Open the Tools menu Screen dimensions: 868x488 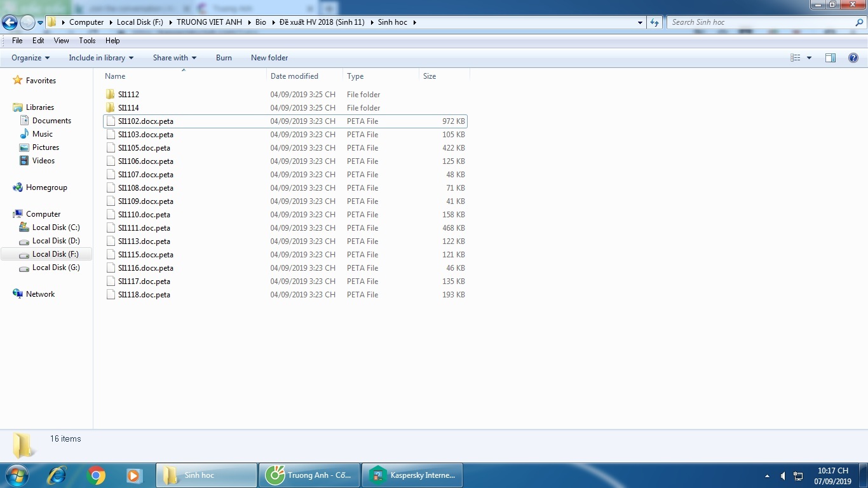coord(87,41)
